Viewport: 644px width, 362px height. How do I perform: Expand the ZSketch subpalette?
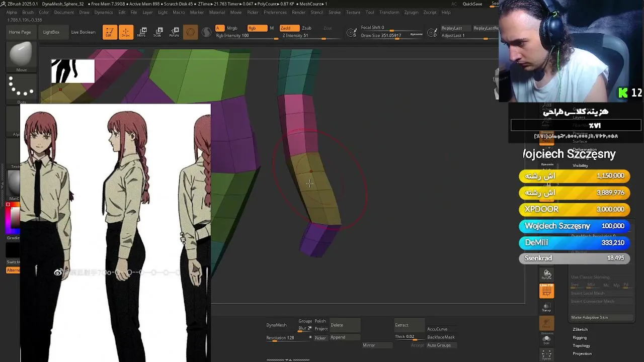click(x=580, y=329)
